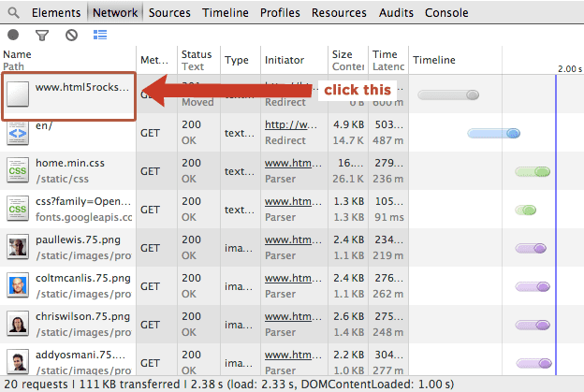The height and width of the screenshot is (392, 584).
Task: Toggle large request rows view
Action: 100,35
